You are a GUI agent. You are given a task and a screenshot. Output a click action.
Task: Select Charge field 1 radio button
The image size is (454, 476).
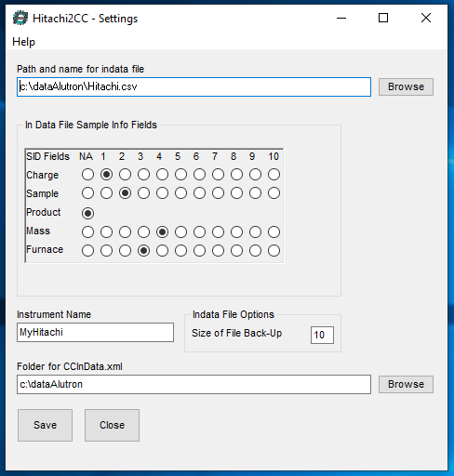click(106, 175)
